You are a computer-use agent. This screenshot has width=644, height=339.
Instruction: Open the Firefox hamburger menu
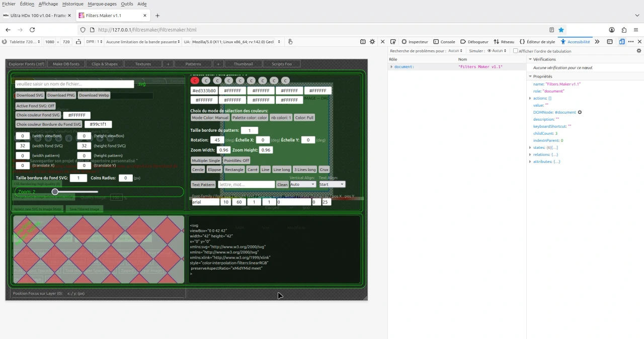[x=636, y=30]
